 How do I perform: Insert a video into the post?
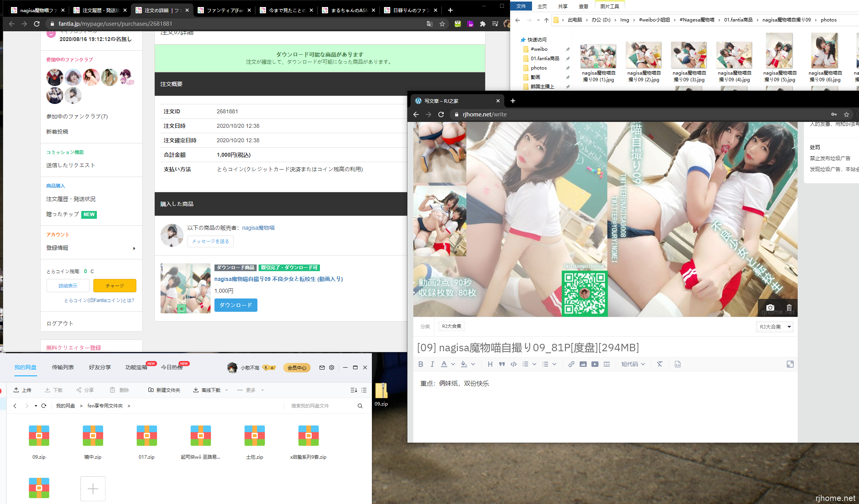[595, 364]
